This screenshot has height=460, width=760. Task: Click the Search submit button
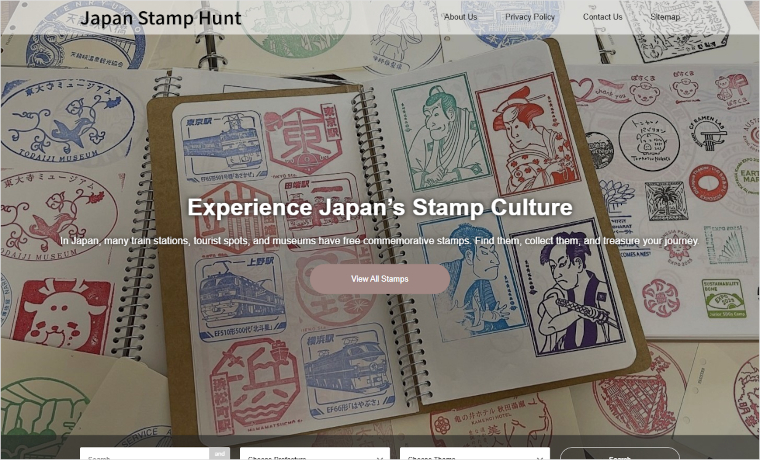click(x=619, y=454)
